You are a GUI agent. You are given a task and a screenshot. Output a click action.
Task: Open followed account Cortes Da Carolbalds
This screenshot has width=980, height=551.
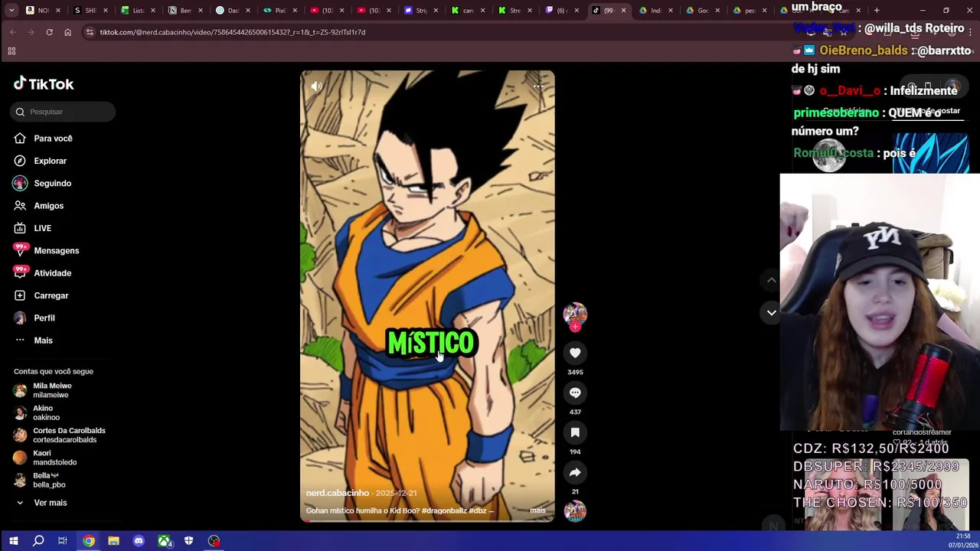point(60,435)
